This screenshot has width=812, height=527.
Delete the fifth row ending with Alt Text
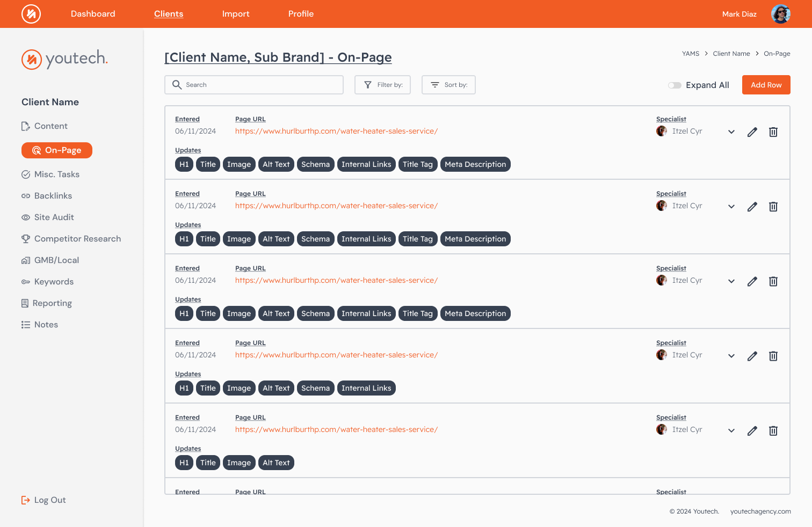point(773,430)
